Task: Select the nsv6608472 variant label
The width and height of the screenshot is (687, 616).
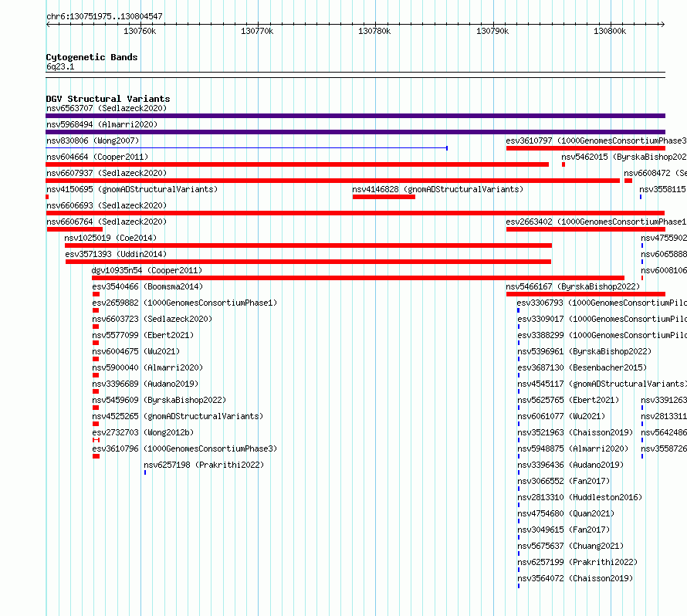Action: coord(655,173)
